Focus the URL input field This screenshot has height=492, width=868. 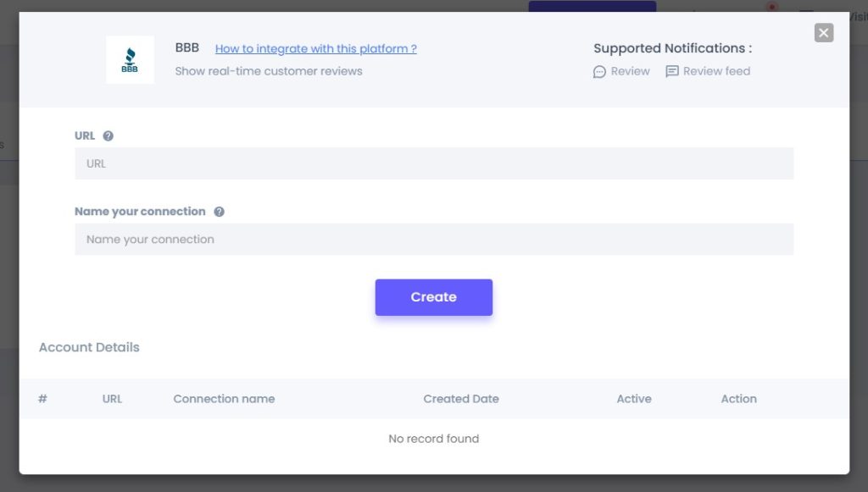coord(434,163)
